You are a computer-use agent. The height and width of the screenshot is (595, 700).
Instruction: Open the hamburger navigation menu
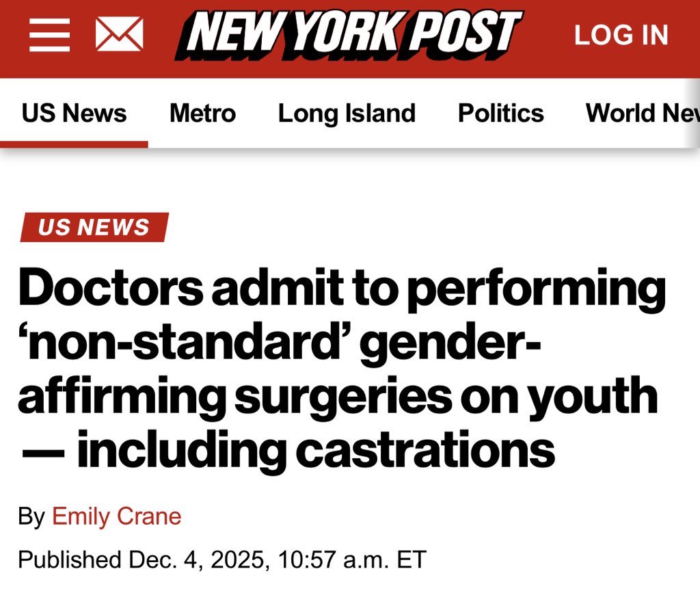[x=49, y=35]
